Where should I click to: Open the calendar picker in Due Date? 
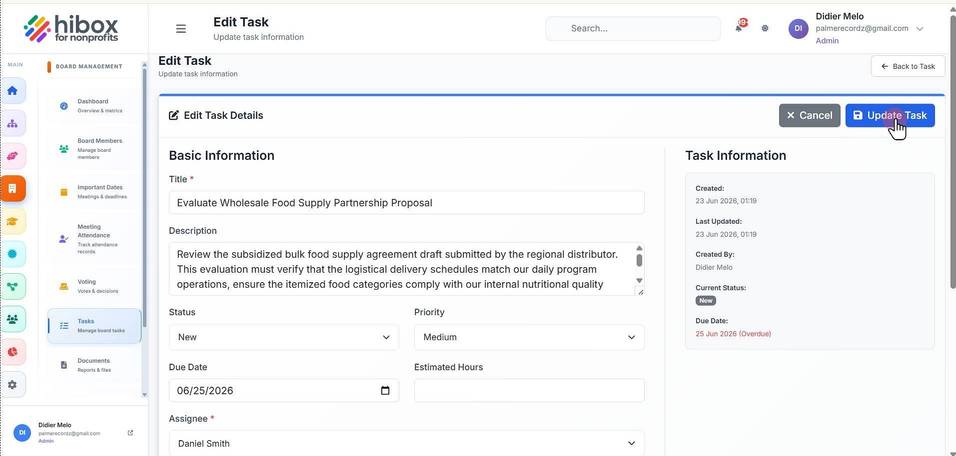pyautogui.click(x=385, y=390)
